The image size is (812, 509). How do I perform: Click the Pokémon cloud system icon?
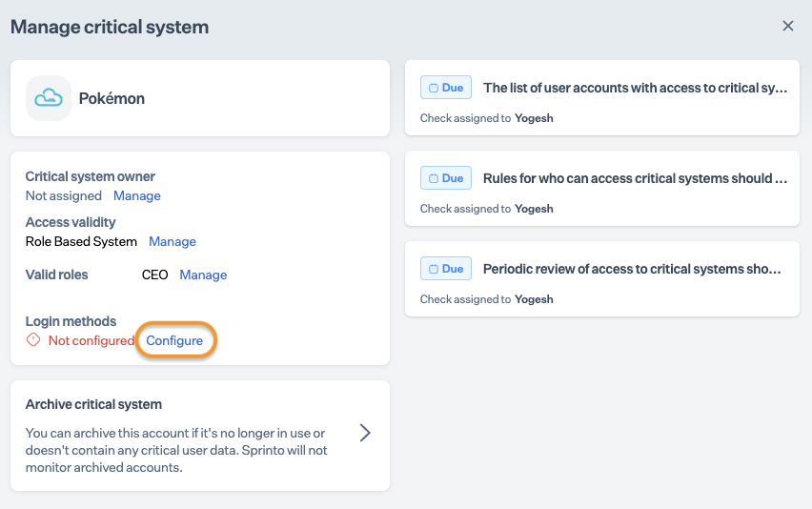click(x=49, y=98)
